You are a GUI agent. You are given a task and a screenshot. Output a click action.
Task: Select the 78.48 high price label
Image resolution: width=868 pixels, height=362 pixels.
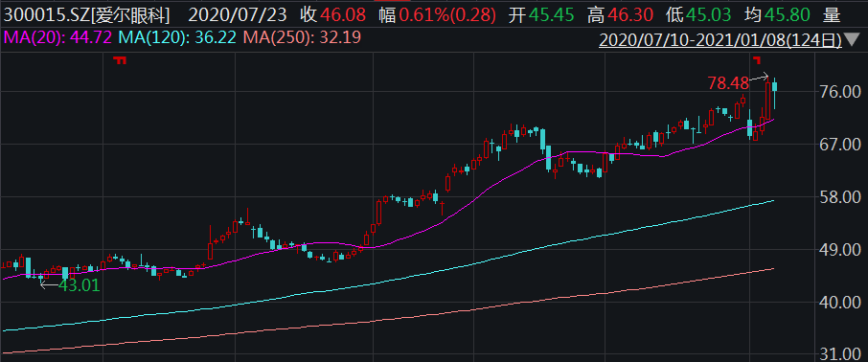pos(728,83)
